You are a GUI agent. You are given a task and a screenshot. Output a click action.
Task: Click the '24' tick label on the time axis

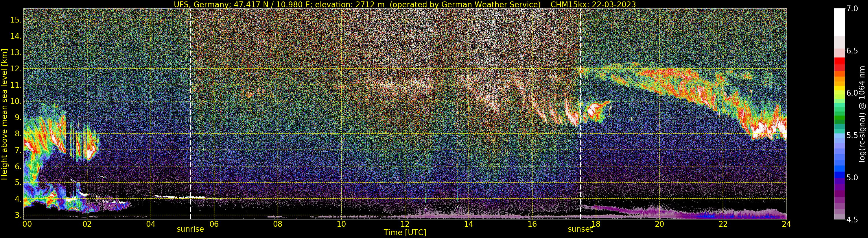786,224
